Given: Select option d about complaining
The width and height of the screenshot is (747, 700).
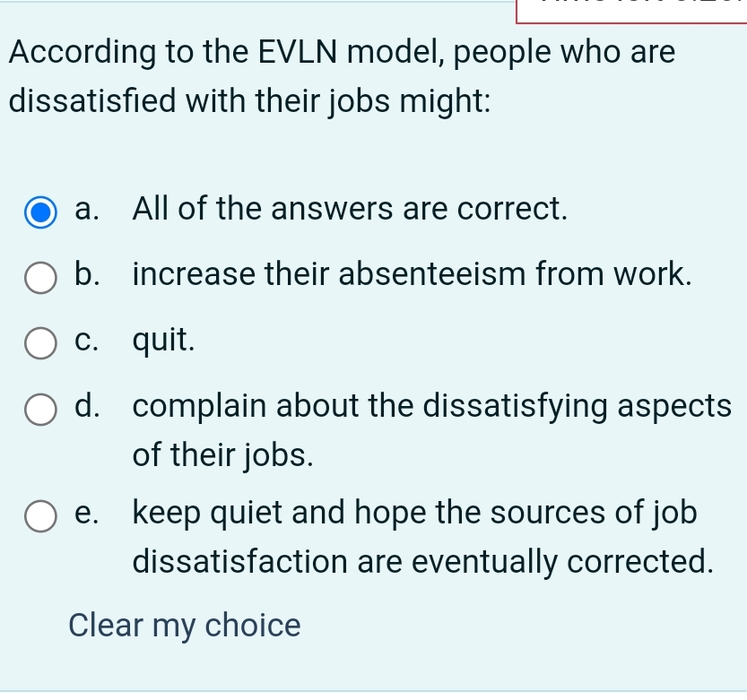Looking at the screenshot, I should tap(39, 410).
